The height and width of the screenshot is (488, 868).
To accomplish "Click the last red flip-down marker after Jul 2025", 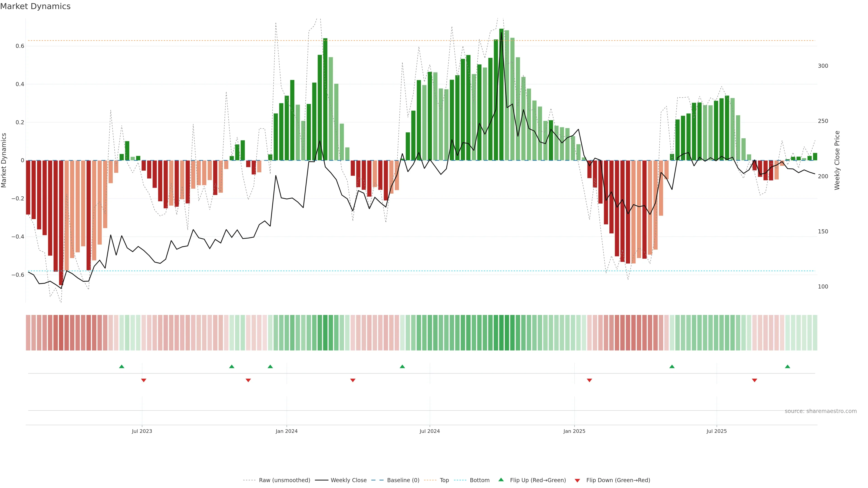I will [755, 380].
